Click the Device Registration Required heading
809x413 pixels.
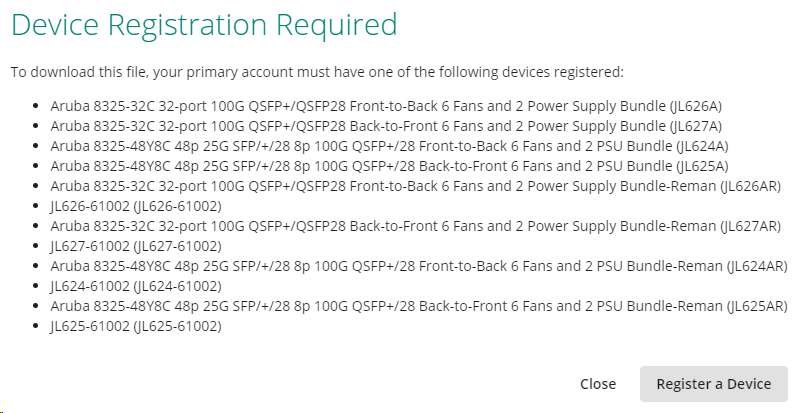point(204,24)
